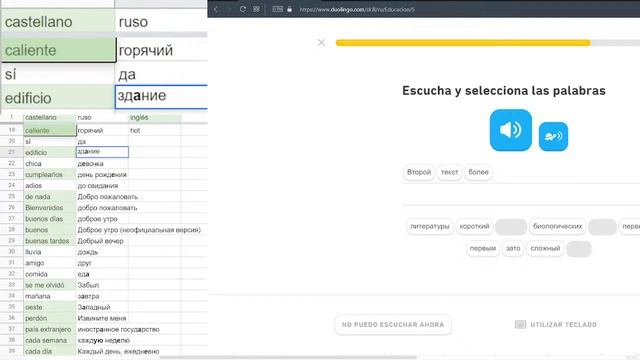Select spreadsheet cell 'de nada'
The width and height of the screenshot is (640, 360).
(50, 196)
